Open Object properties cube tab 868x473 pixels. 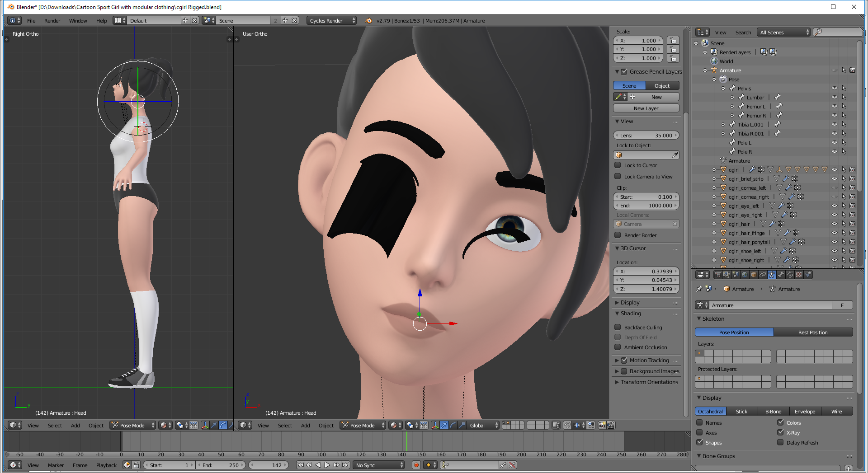coord(754,275)
